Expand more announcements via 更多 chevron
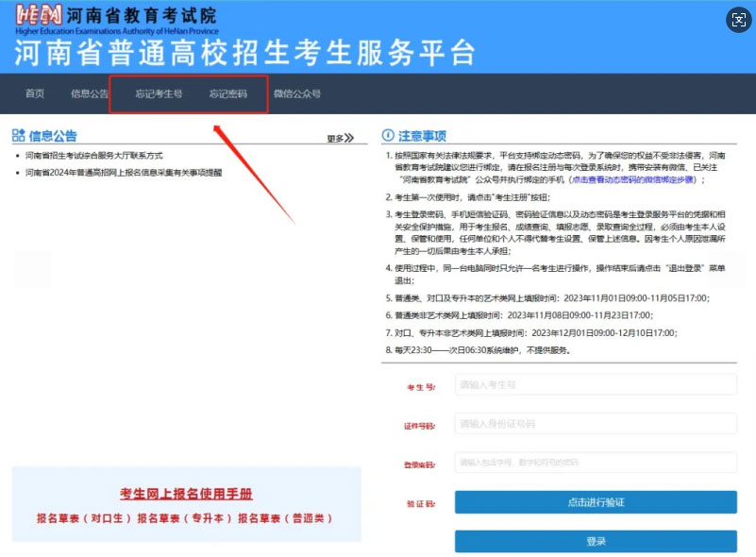This screenshot has height=557, width=756. pos(340,139)
